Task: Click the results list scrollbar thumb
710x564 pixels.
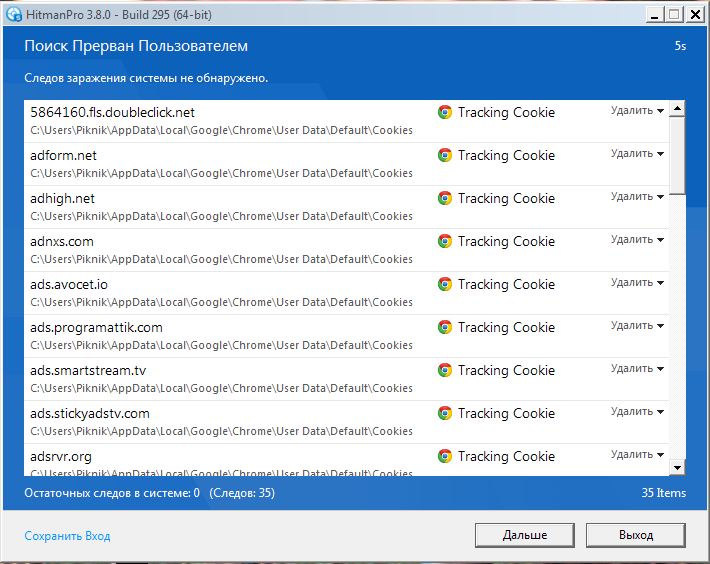Action: tap(677, 156)
